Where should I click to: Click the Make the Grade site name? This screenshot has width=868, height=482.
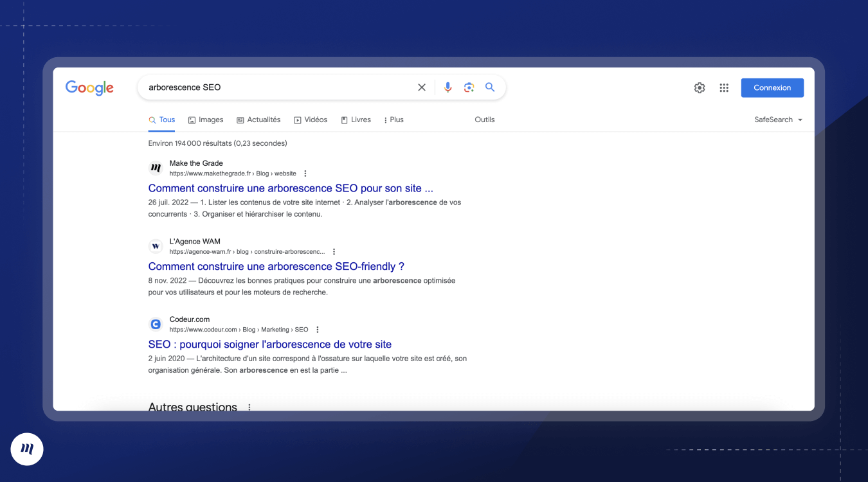coord(196,163)
